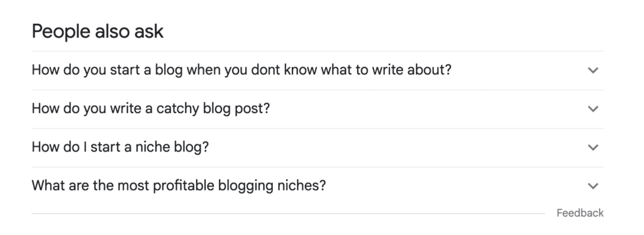Expand 'How do you write a catchy blog post?'
The width and height of the screenshot is (644, 235).
318,109
